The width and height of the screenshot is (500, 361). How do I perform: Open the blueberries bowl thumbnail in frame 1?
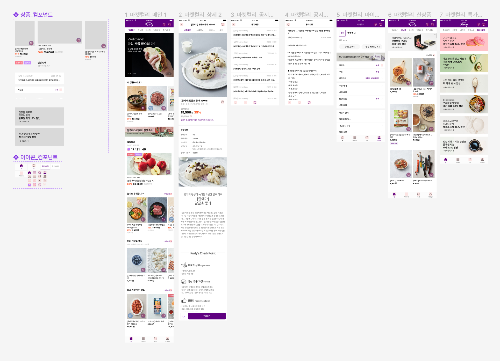[x=137, y=260]
